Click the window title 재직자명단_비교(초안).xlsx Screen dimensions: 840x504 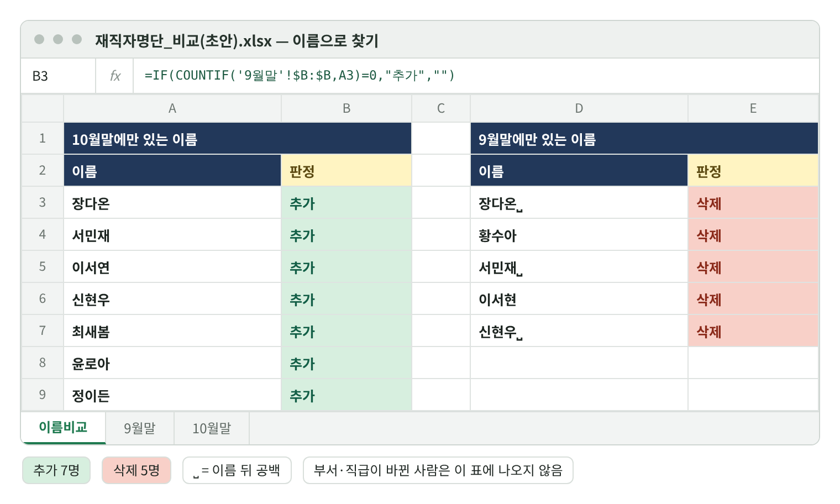183,40
